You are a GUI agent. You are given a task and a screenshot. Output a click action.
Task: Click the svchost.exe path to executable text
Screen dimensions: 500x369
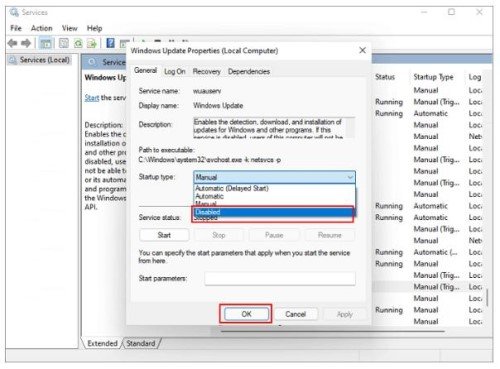[x=210, y=160]
